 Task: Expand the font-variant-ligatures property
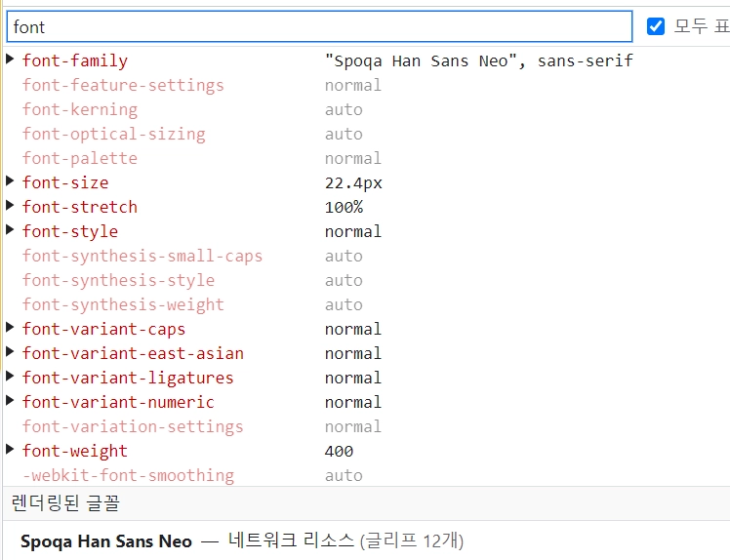10,378
